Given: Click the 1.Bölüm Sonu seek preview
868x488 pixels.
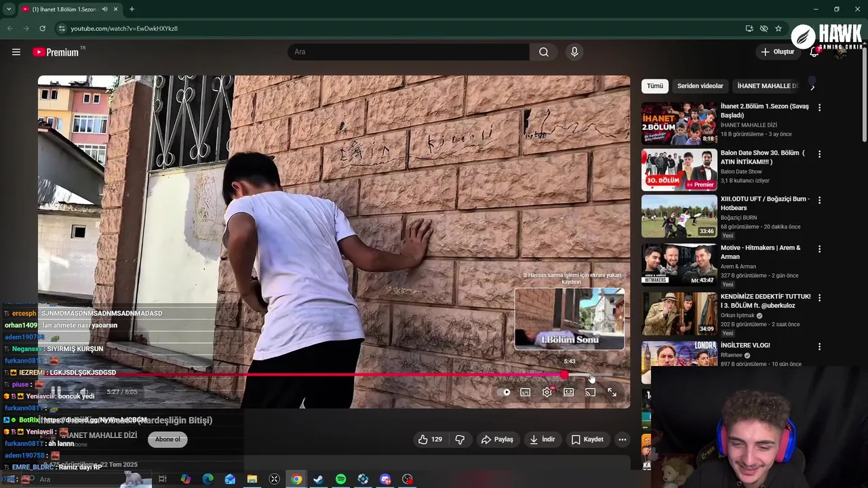Looking at the screenshot, I should tap(570, 319).
